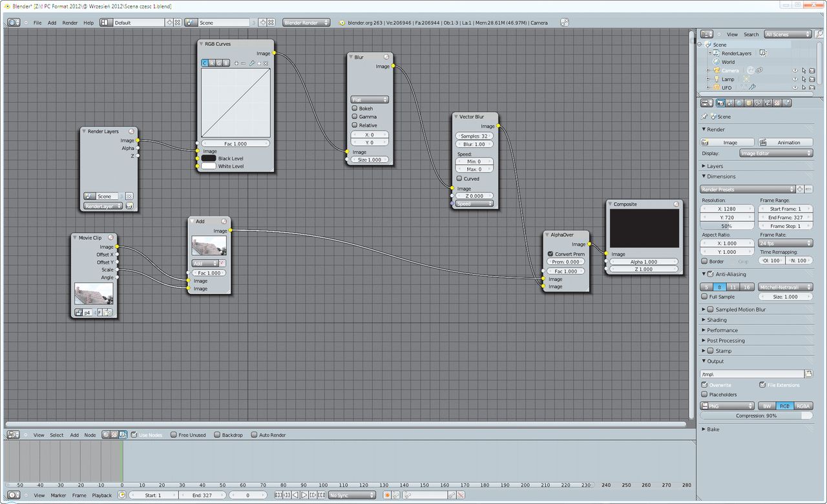Select the Object Data properties tab icon
This screenshot has width=827, height=504.
click(768, 103)
